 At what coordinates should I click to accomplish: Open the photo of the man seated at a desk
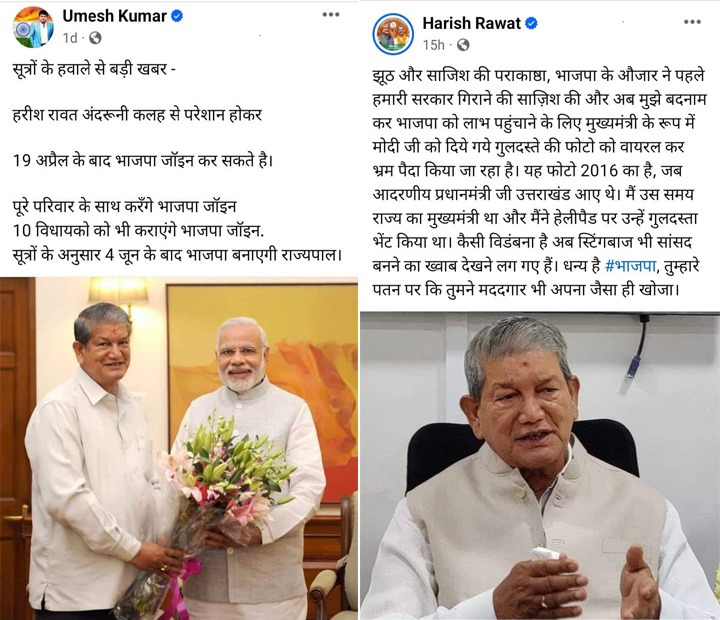540,466
